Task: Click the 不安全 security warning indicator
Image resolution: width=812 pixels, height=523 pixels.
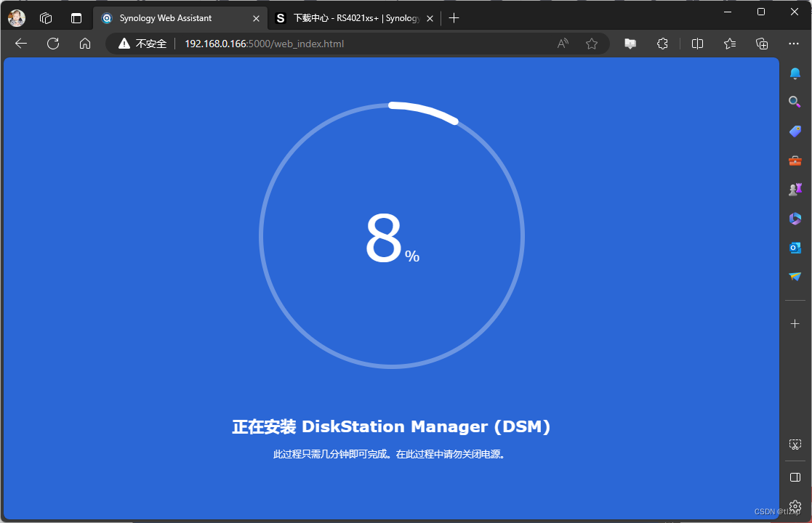Action: pos(142,44)
